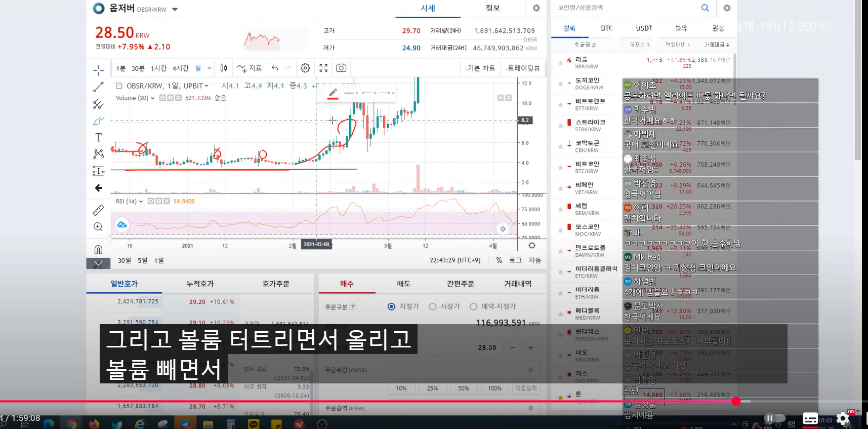868x429 pixels.
Task: Set chart interval to 4시간
Action: 180,68
